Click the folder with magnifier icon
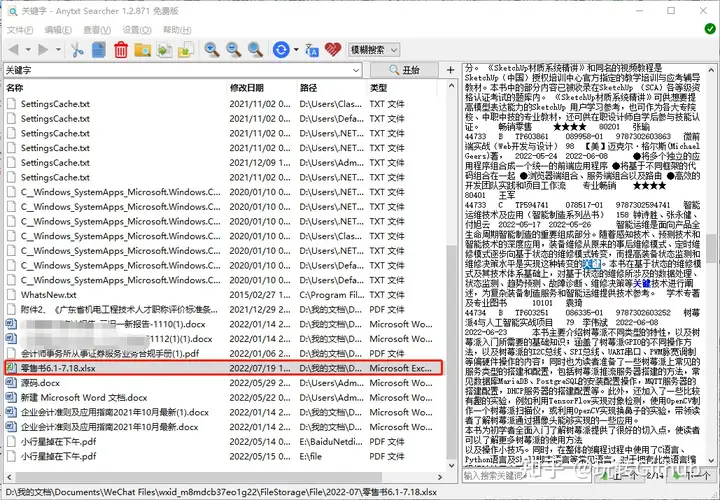 point(143,50)
